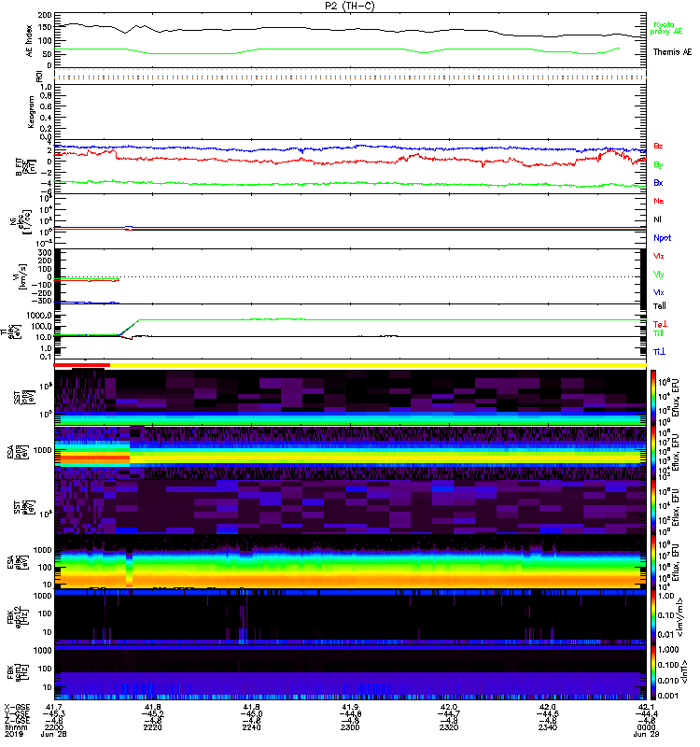
Task: Click the green "Viy" velocity legend label
Action: (x=658, y=275)
